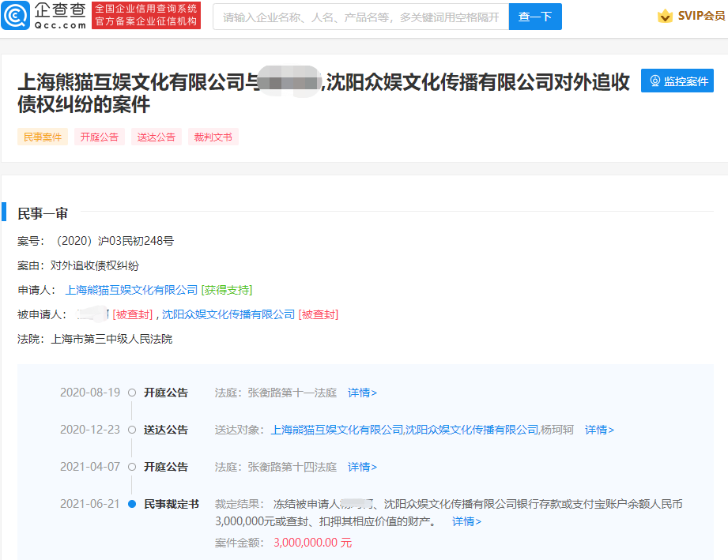728x560 pixels.
Task: Click the 2021-04-07 date in timeline
Action: [x=90, y=467]
